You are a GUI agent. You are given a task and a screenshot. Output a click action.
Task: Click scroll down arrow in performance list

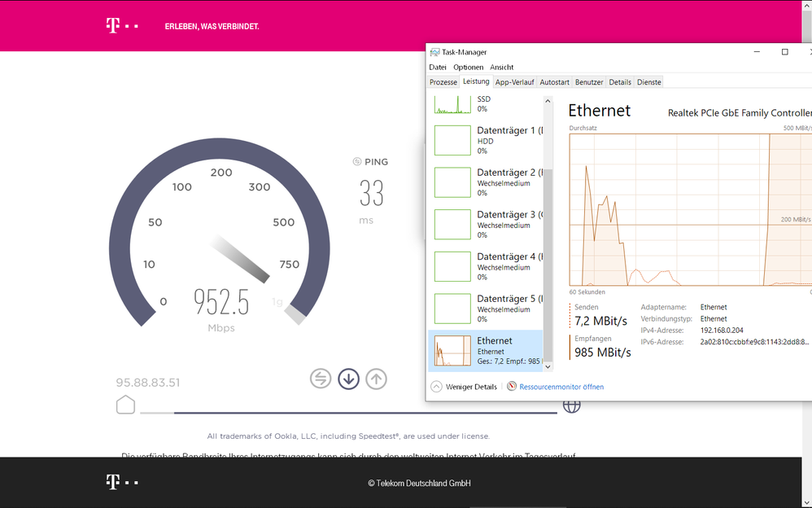[548, 366]
